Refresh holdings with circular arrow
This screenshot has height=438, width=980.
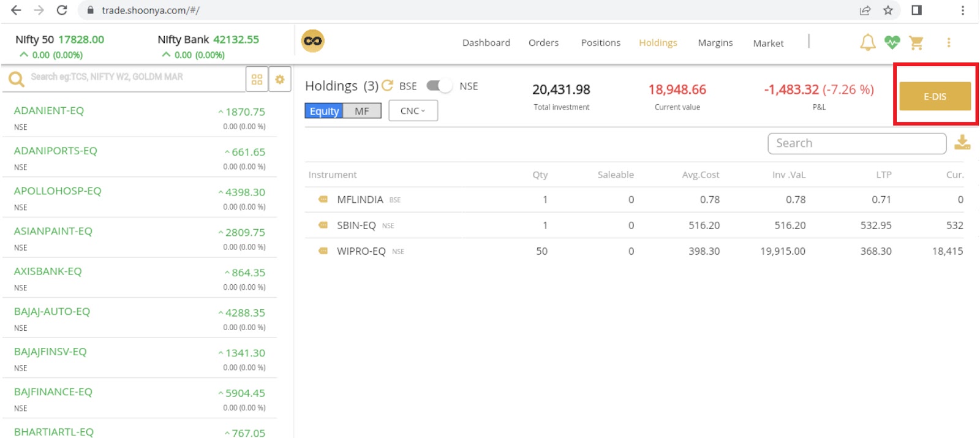pos(387,86)
